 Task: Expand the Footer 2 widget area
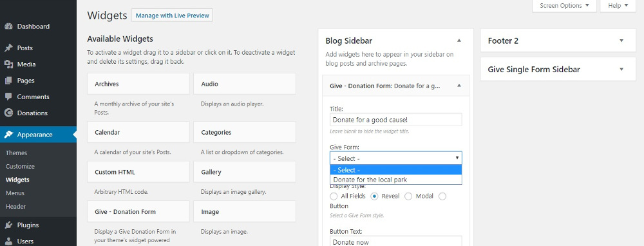click(621, 41)
